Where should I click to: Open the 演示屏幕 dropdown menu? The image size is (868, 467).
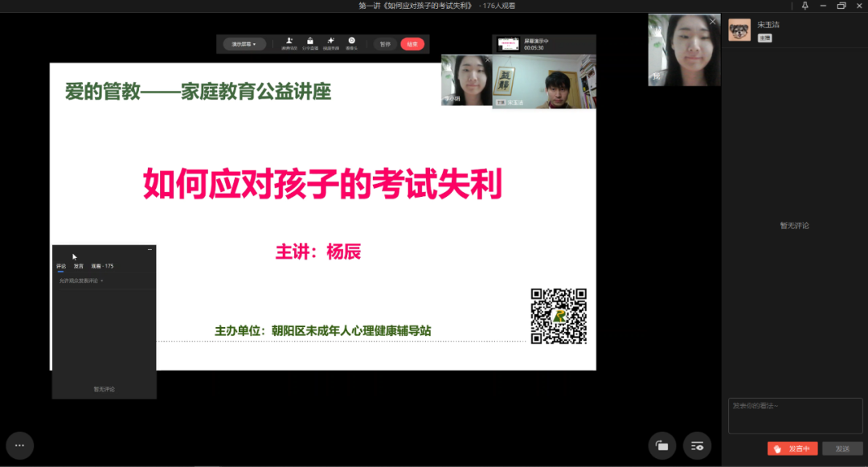coord(244,44)
